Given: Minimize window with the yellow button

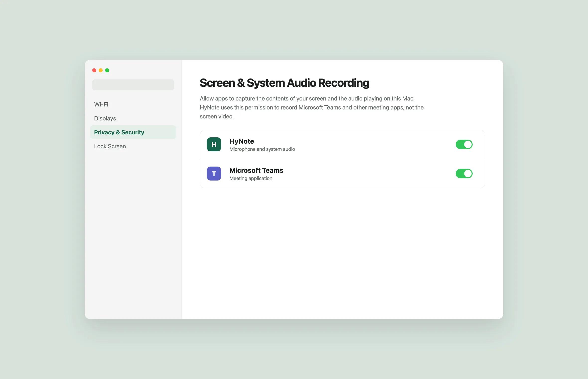Looking at the screenshot, I should 101,70.
